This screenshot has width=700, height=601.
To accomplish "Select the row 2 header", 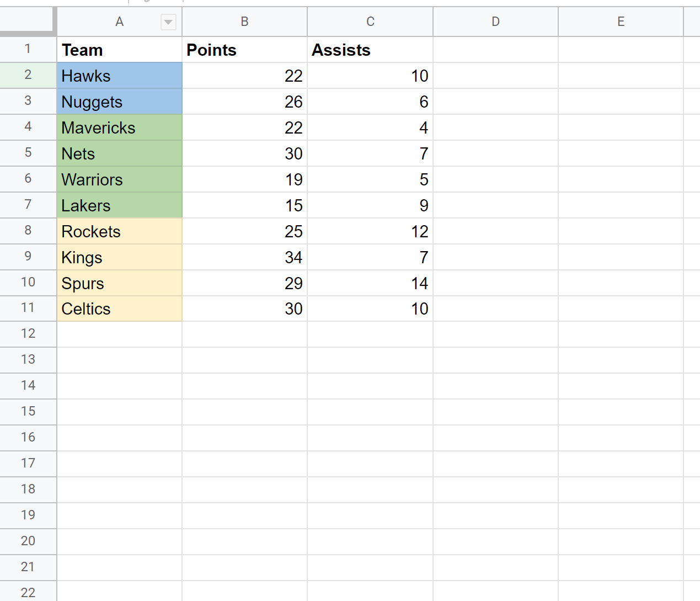I will point(28,75).
